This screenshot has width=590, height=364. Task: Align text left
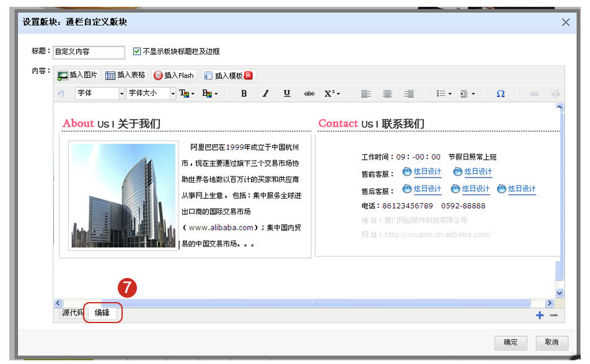[366, 93]
